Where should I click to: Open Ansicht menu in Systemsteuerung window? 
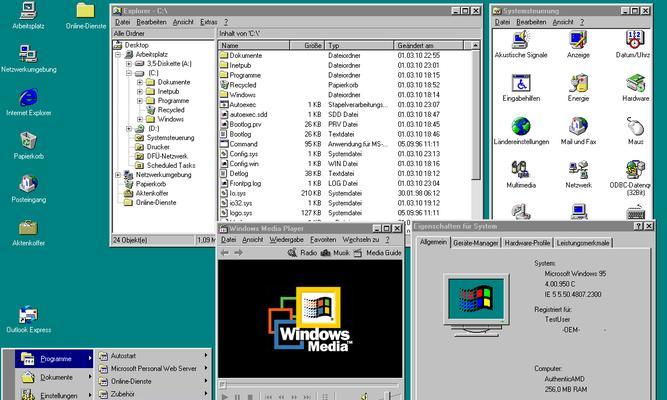point(563,22)
